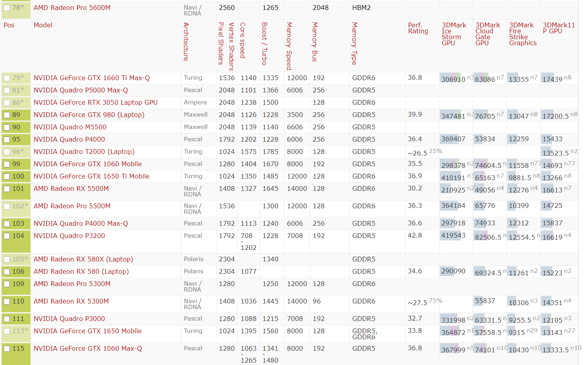Select the position 101 checkbox
588x365 pixels.
click(x=7, y=189)
